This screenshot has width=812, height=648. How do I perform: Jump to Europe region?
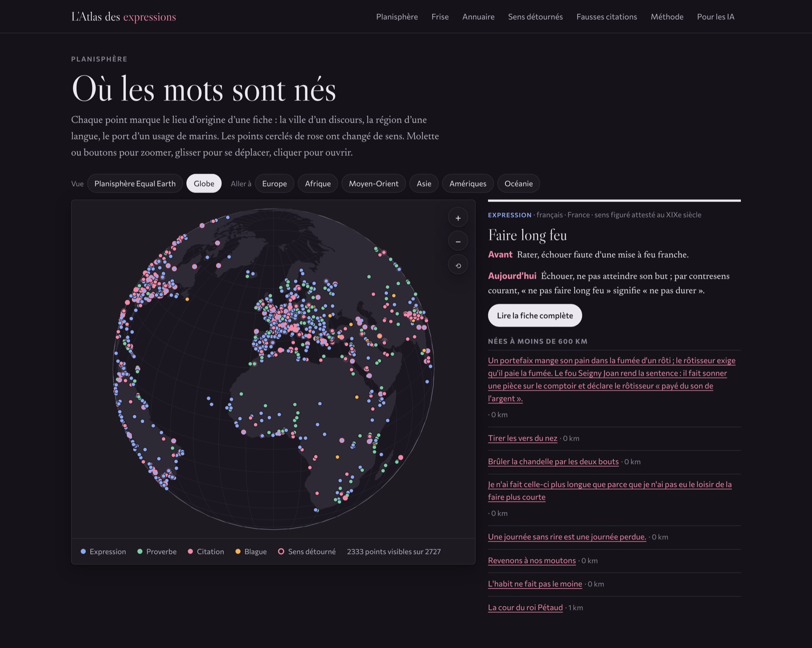point(274,184)
